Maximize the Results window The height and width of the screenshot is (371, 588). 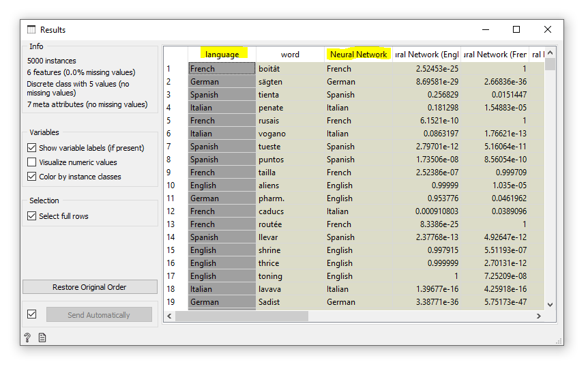click(516, 29)
